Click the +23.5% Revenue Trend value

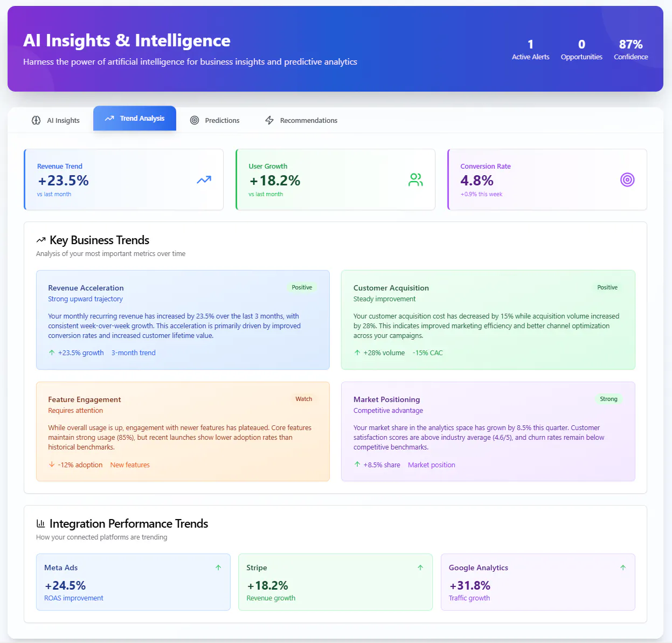[63, 181]
